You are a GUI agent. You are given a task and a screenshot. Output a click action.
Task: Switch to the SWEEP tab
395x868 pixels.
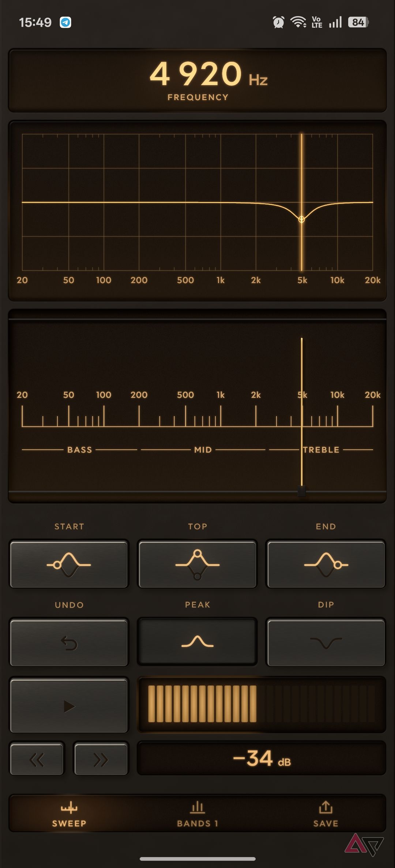pos(69,814)
